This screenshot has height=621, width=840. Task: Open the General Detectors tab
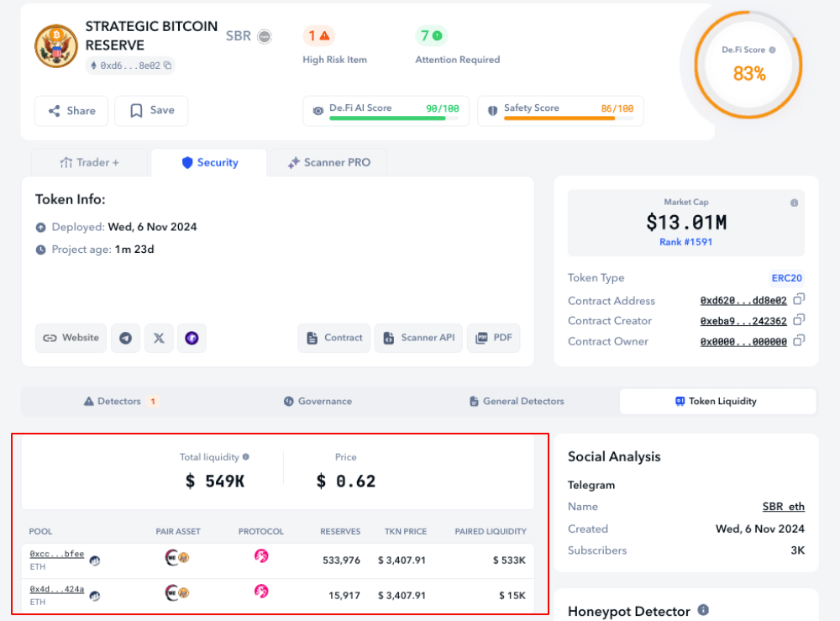click(517, 402)
